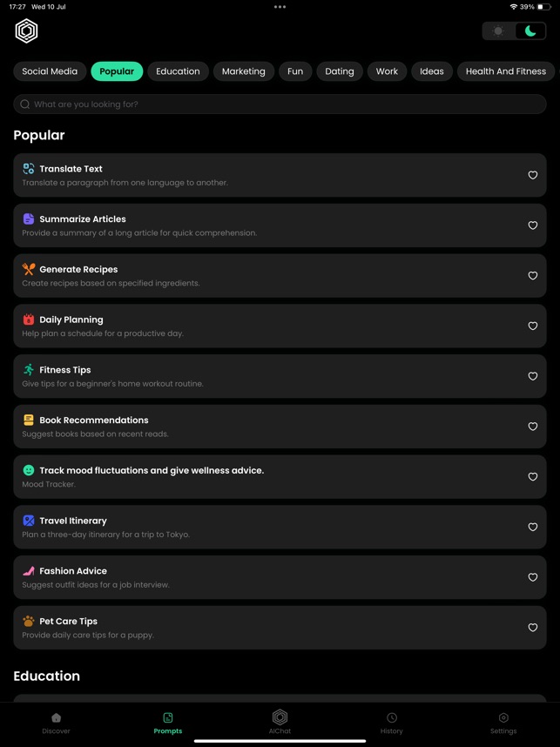The width and height of the screenshot is (560, 747).
Task: Favorite the Translate Text prompt
Action: (533, 175)
